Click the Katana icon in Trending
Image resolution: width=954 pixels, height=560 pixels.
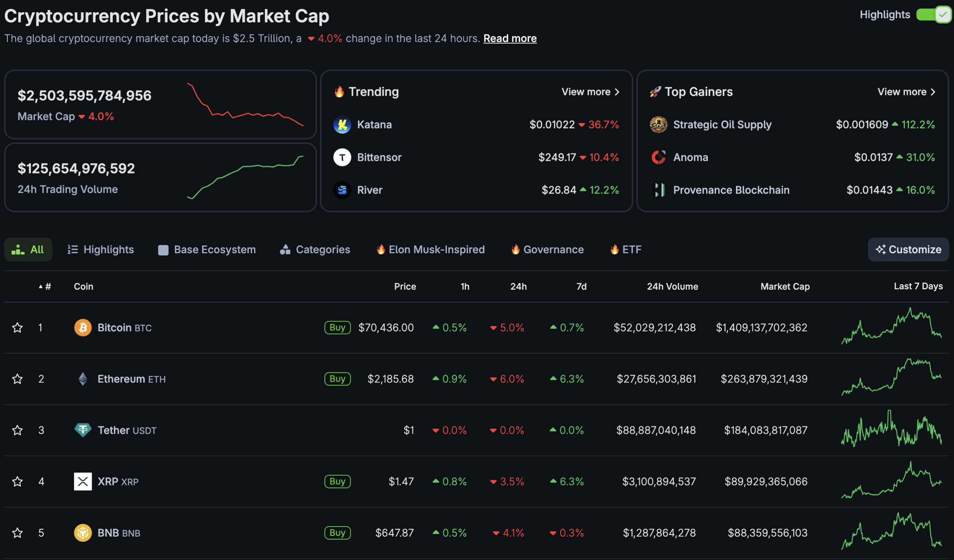click(x=342, y=125)
